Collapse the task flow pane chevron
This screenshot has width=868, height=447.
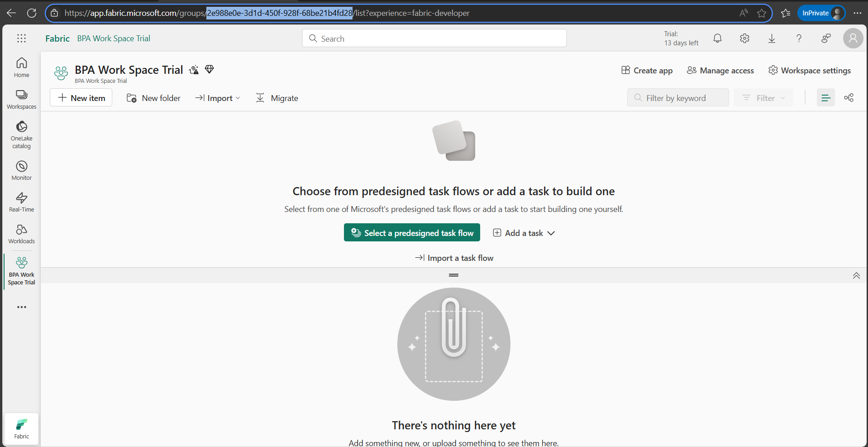pos(856,275)
